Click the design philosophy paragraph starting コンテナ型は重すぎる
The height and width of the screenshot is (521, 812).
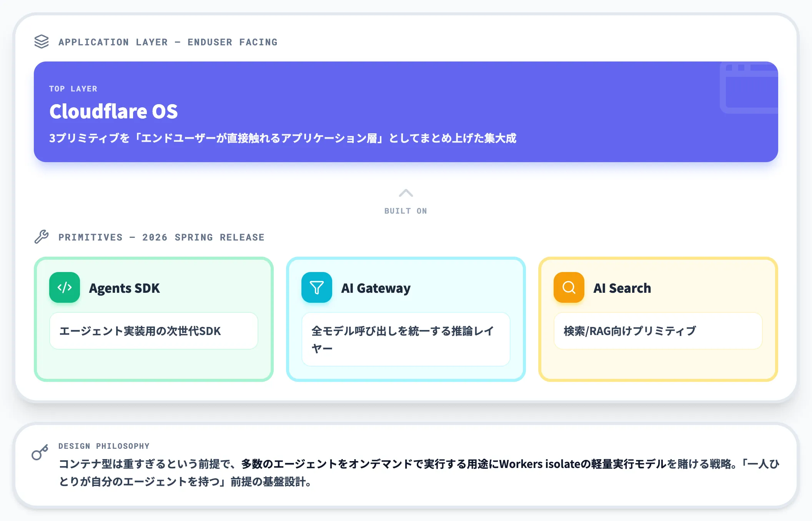419,473
